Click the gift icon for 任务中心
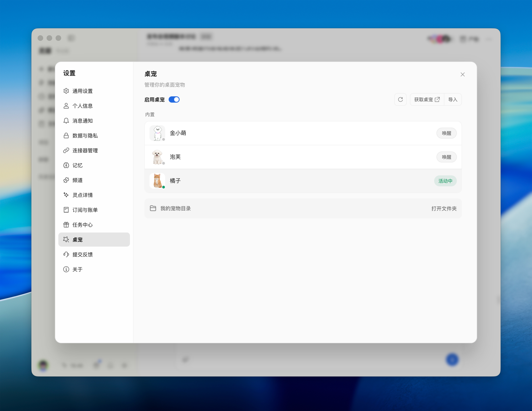 pos(66,225)
